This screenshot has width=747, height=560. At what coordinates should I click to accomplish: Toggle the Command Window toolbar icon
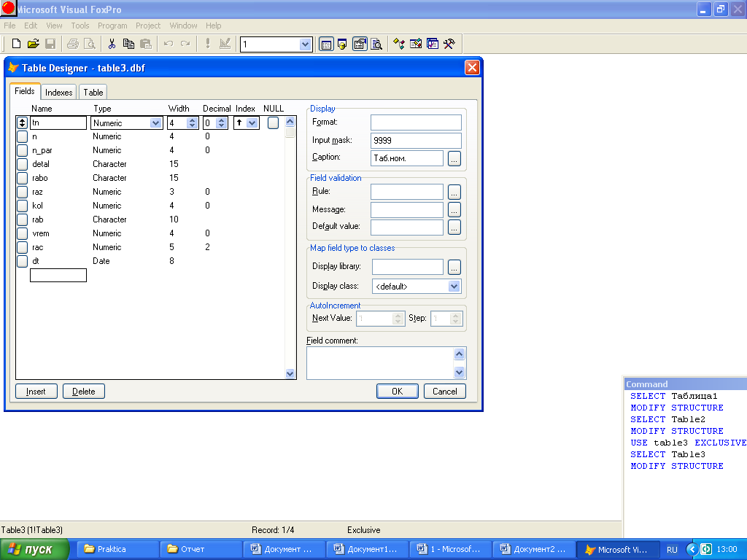326,44
